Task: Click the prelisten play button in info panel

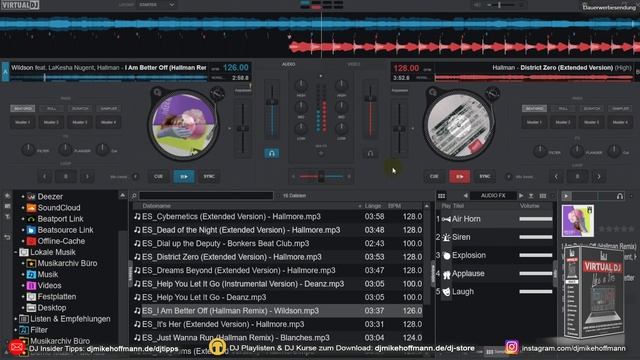Action: click(566, 196)
